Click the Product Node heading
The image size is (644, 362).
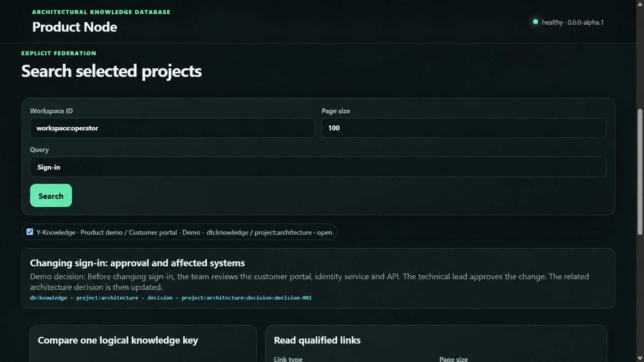(x=75, y=27)
